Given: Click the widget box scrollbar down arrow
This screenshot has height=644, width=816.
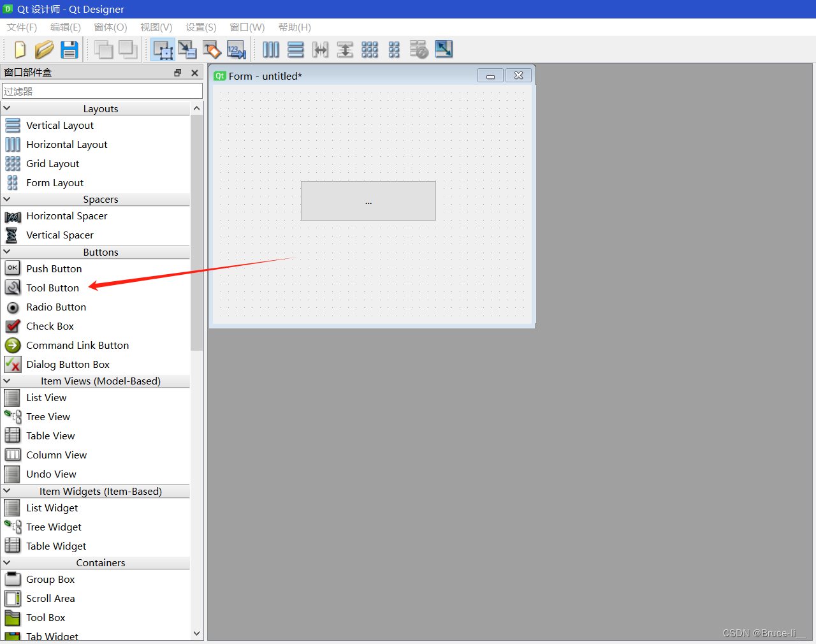Looking at the screenshot, I should 197,633.
